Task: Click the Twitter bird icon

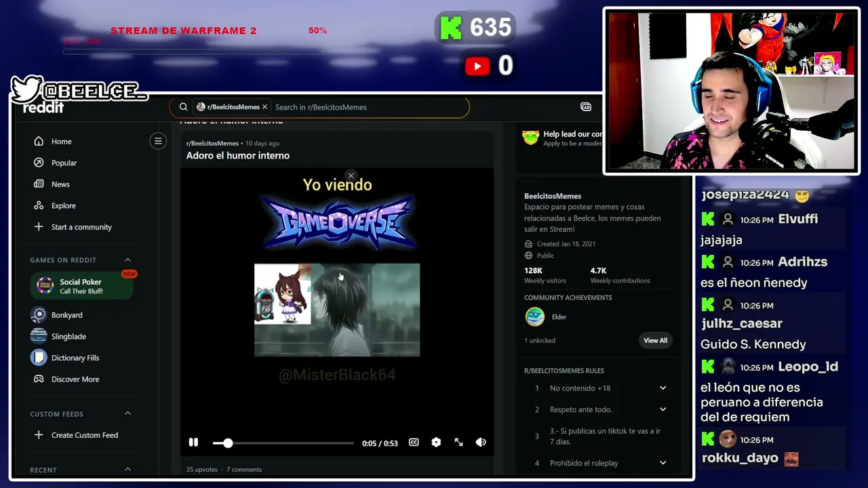Action: (x=26, y=89)
